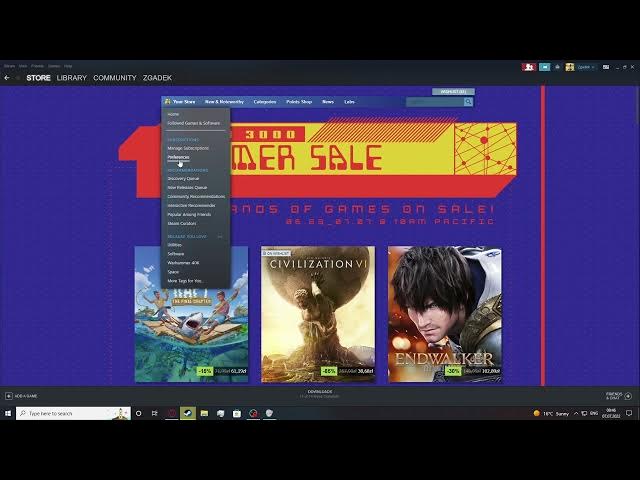Screen dimensions: 640x480
Task: Select the Utilities tag entry
Action: pyautogui.click(x=175, y=245)
